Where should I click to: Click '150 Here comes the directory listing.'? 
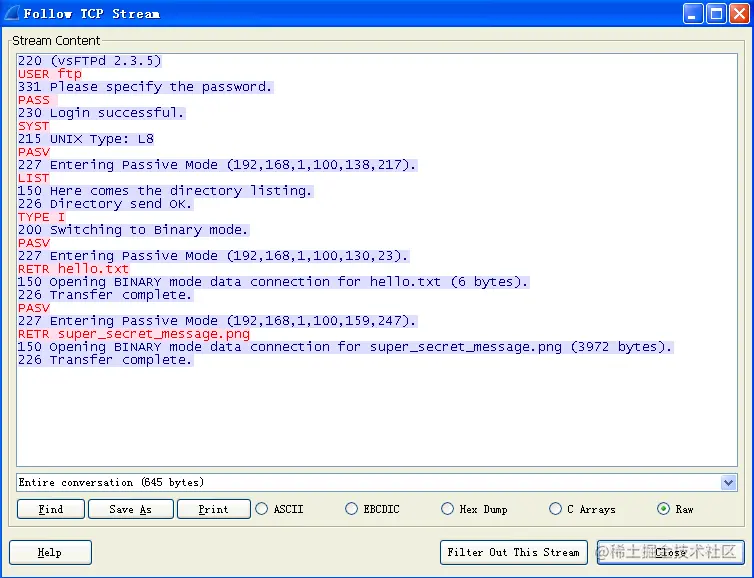coord(165,190)
